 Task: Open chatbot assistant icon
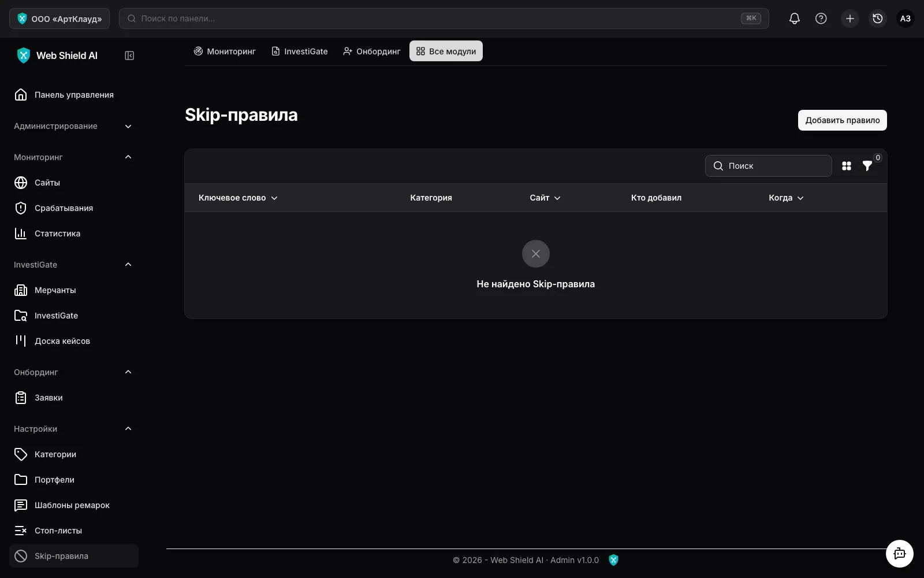tap(900, 554)
